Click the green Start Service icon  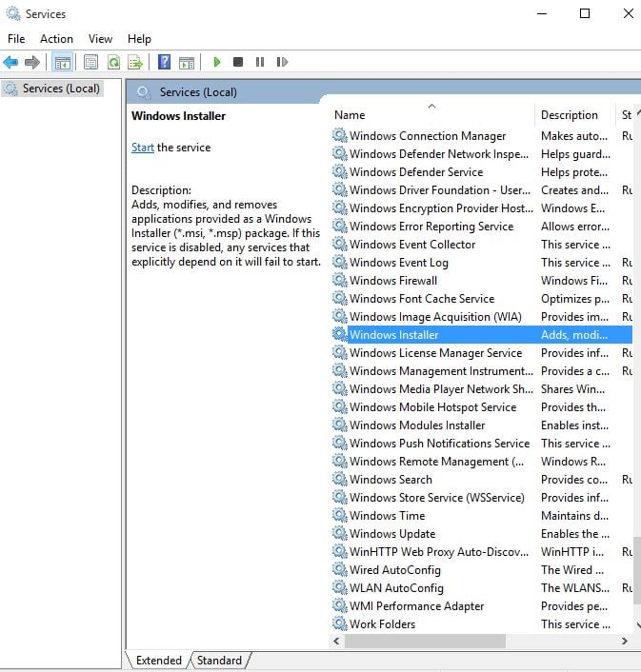(217, 62)
